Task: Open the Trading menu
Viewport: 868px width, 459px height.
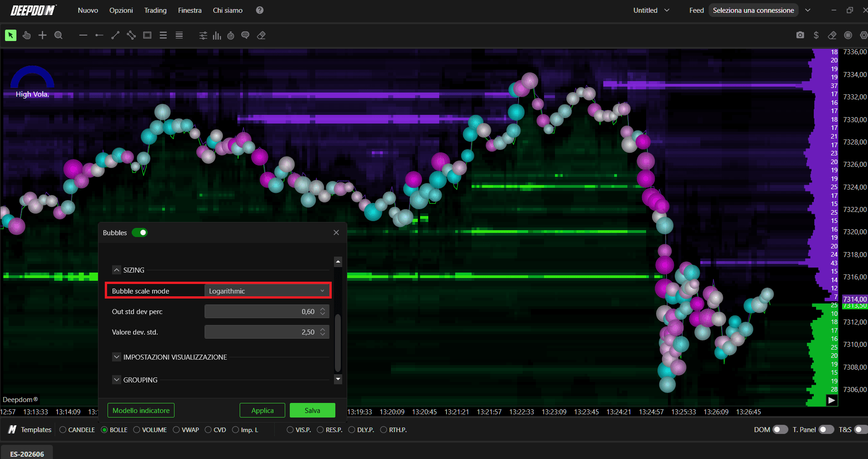Action: (x=155, y=10)
